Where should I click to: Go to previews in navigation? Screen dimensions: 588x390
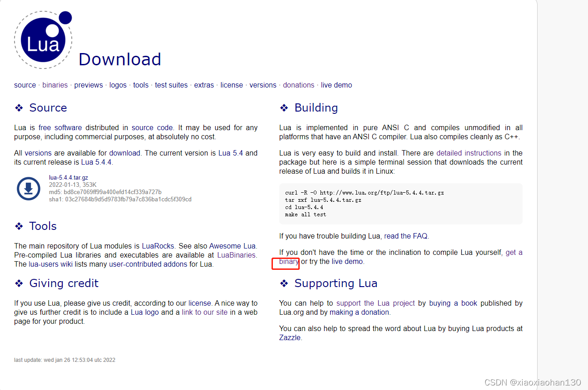[89, 85]
